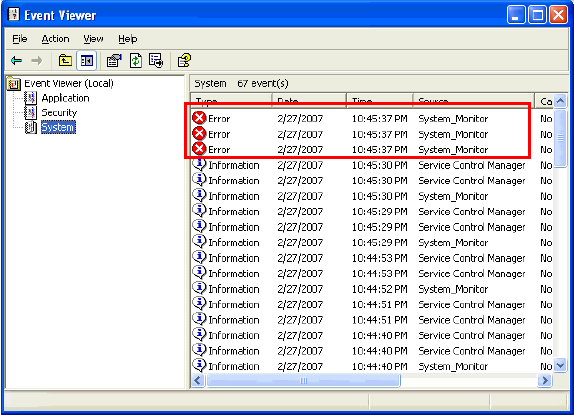Click the Export List toolbar icon
The image size is (574, 415).
click(x=156, y=60)
